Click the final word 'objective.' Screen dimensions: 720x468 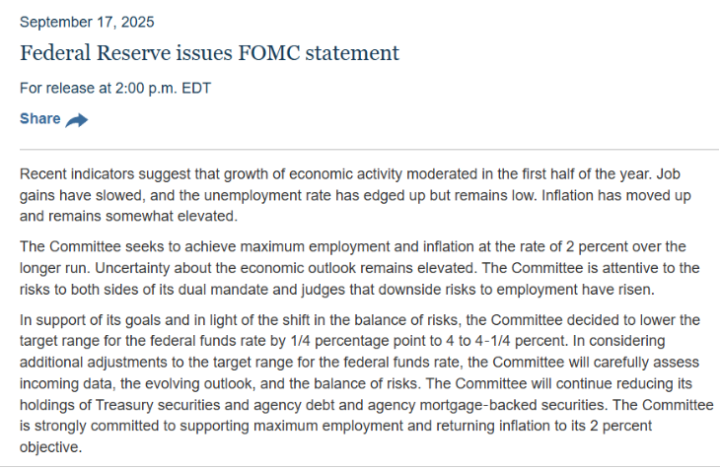point(51,447)
